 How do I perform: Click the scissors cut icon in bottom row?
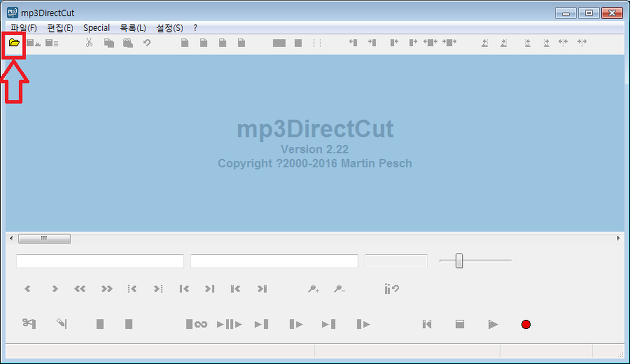pos(29,323)
